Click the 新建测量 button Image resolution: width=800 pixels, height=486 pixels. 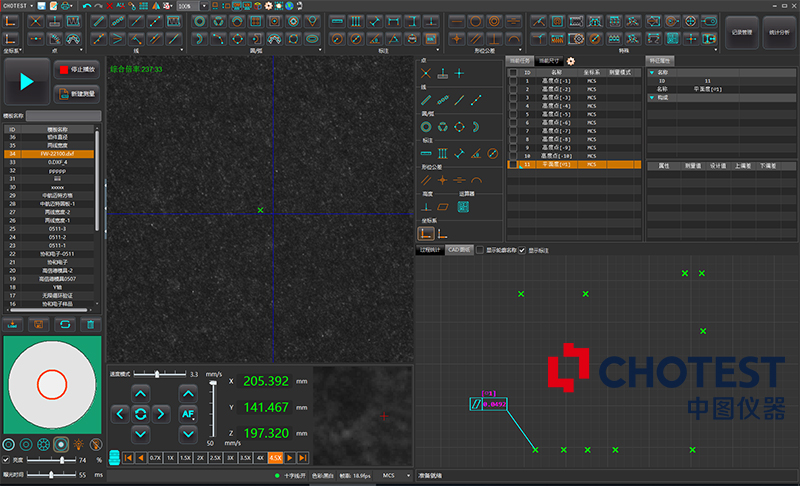click(x=78, y=93)
